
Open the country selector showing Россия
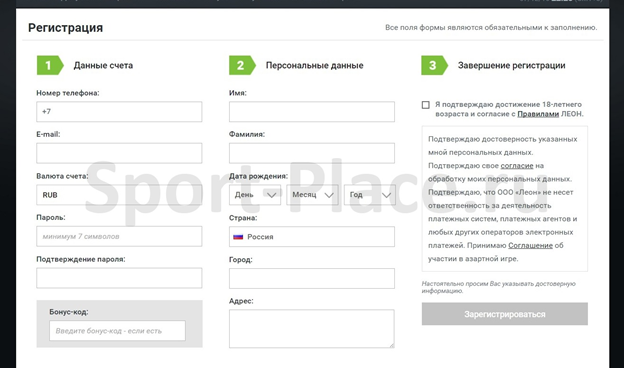[312, 237]
